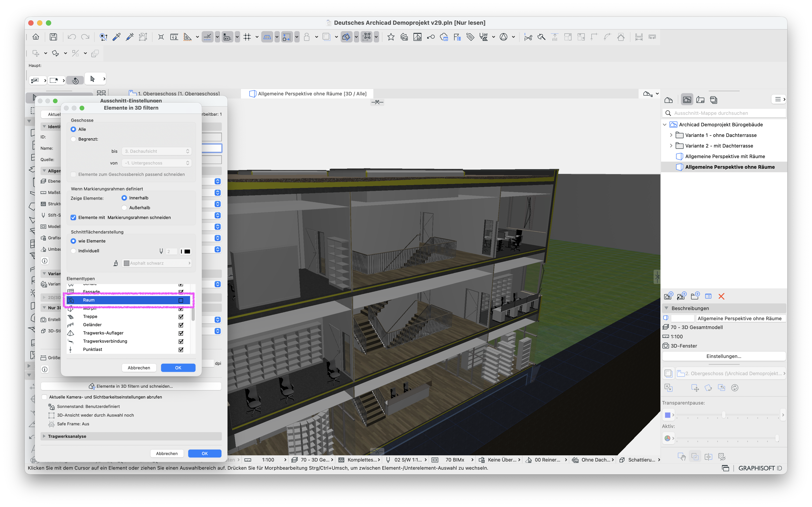This screenshot has width=812, height=507.
Task: Uncheck Elemente mit Markierungsrahmen schneiden
Action: (73, 218)
